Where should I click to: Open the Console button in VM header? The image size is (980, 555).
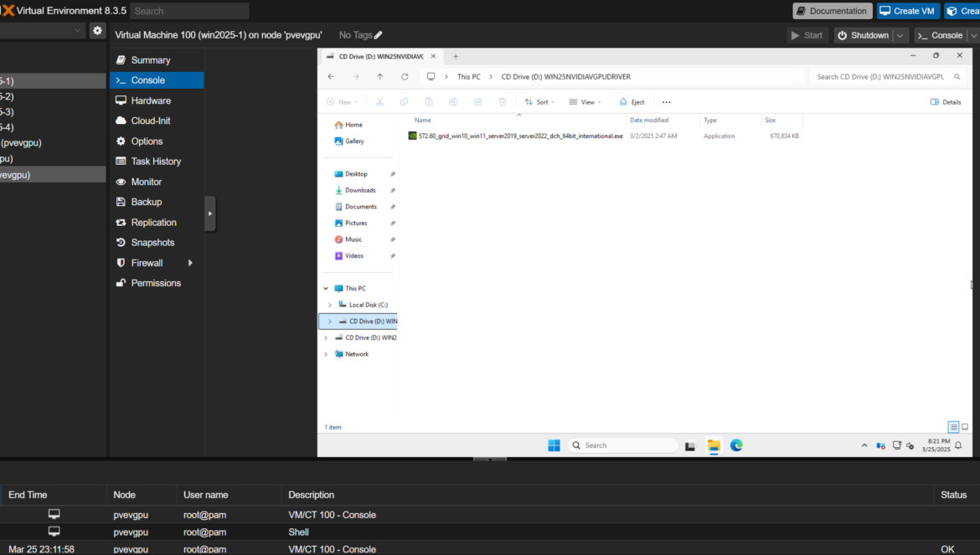point(941,35)
